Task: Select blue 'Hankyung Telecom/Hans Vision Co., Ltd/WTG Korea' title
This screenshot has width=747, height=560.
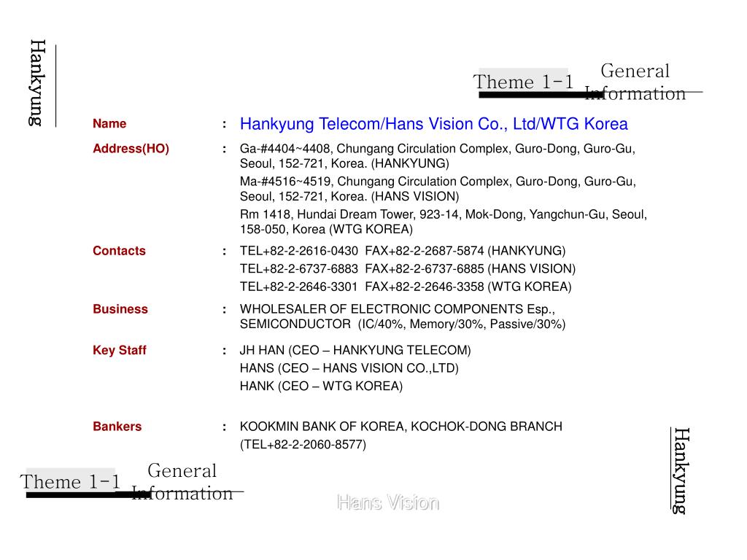Action: (x=434, y=124)
